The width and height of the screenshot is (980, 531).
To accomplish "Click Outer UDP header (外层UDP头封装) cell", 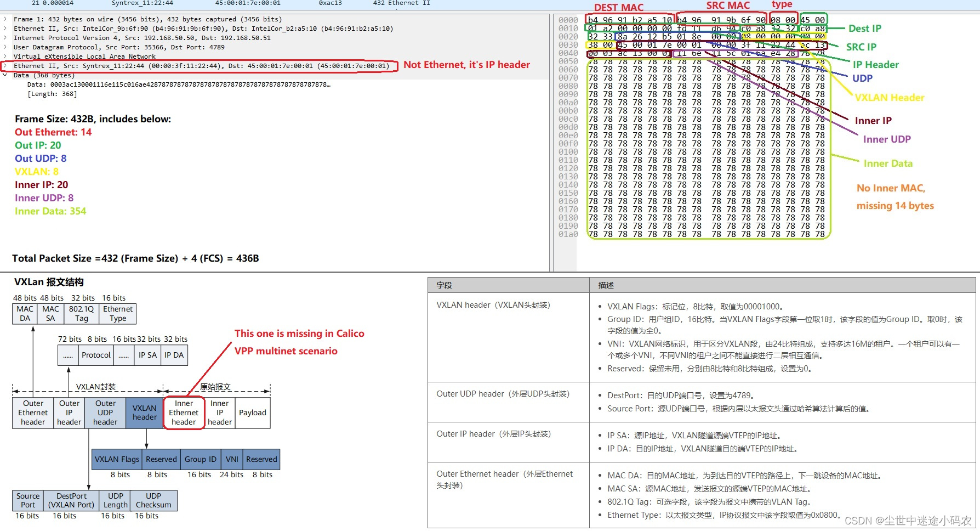I will (509, 402).
